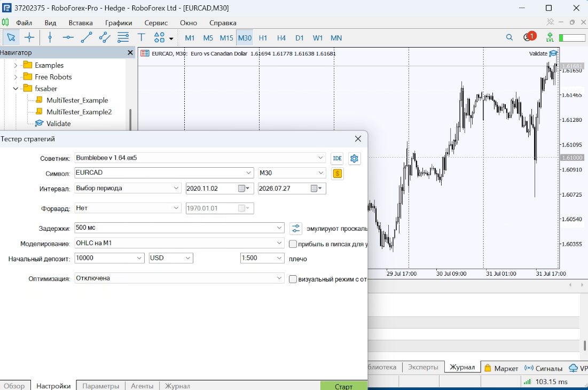Open the Сигналы tab

click(x=543, y=368)
